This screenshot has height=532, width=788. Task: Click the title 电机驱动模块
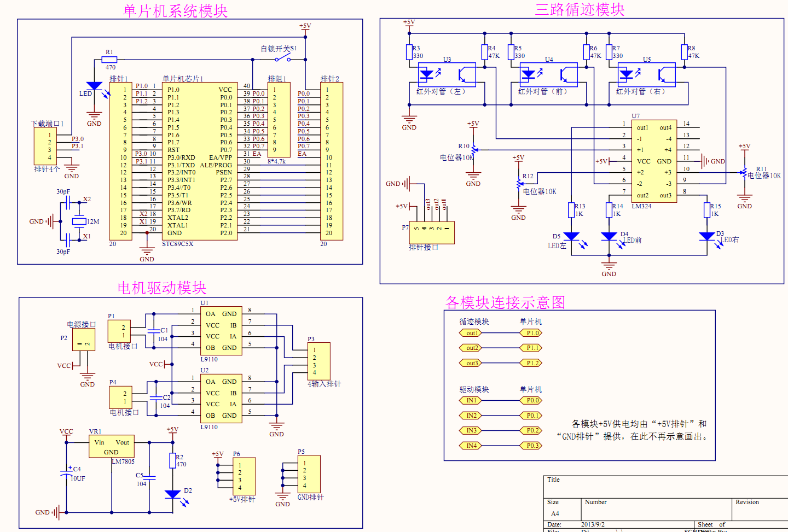(162, 288)
